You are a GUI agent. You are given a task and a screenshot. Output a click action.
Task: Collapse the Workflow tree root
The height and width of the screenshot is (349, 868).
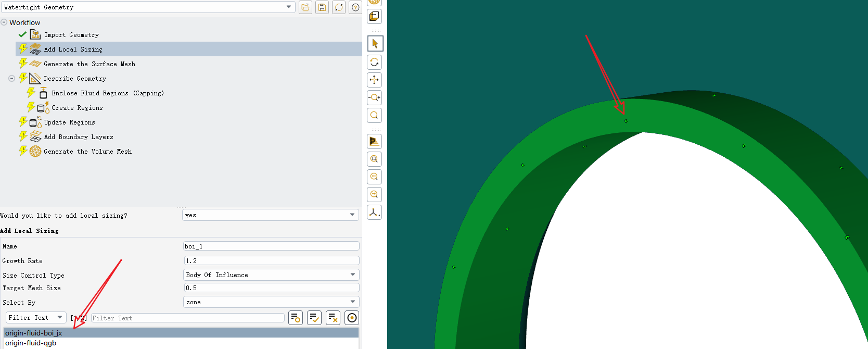(x=4, y=22)
